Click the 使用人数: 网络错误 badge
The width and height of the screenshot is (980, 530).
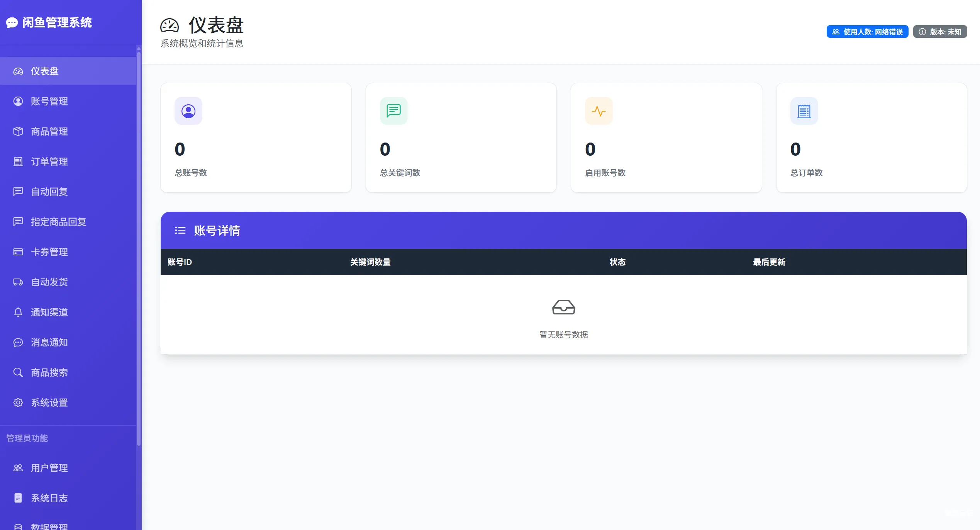867,32
